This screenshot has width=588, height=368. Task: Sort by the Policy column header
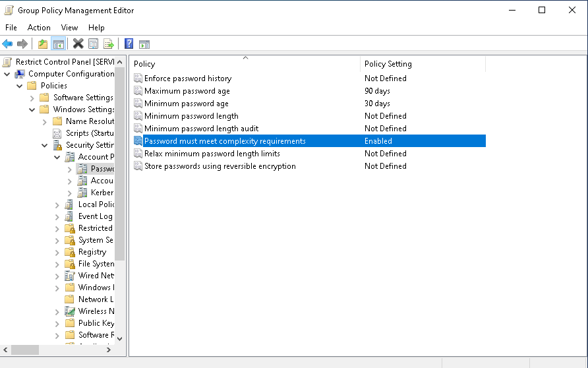click(x=244, y=64)
